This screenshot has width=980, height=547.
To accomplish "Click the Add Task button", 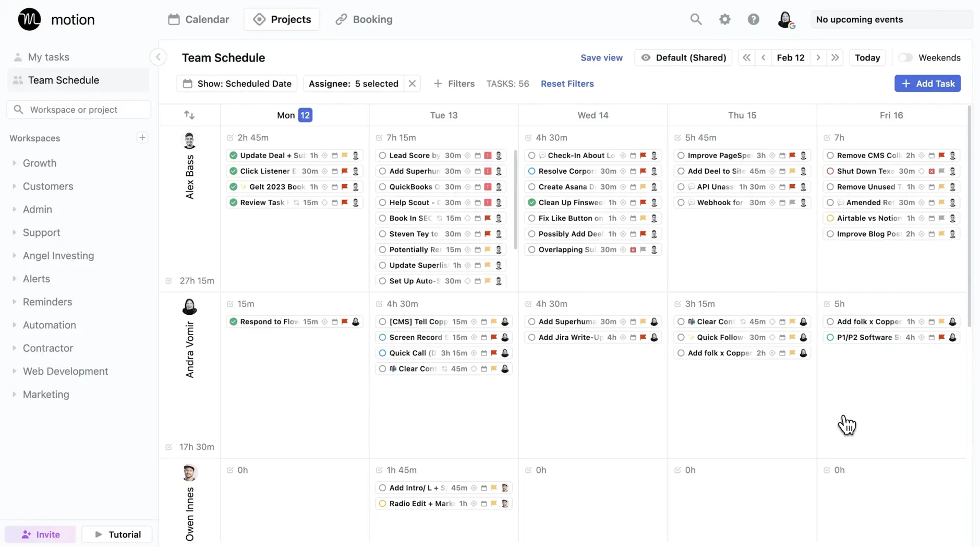I will pos(927,84).
